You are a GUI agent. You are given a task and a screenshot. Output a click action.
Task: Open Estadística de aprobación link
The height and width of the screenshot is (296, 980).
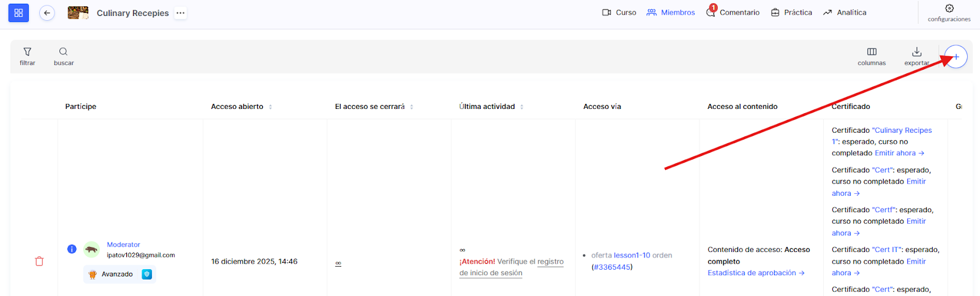tap(755, 273)
